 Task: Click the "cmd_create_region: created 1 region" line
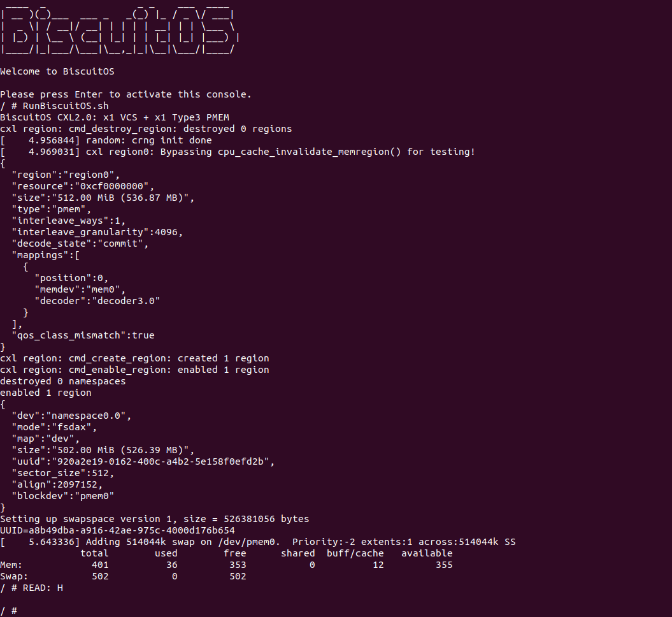134,358
